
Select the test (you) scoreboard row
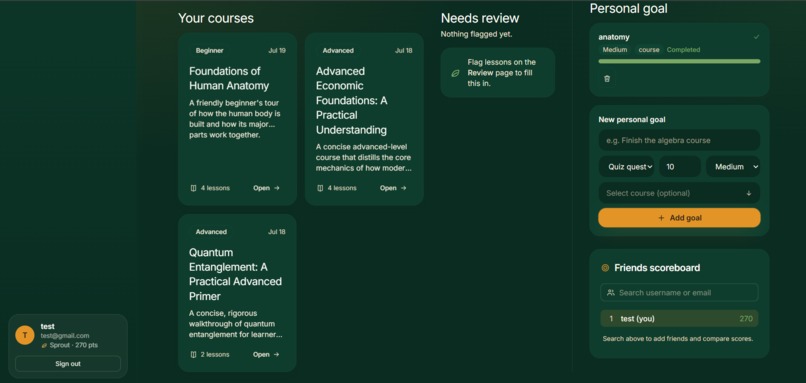click(679, 319)
